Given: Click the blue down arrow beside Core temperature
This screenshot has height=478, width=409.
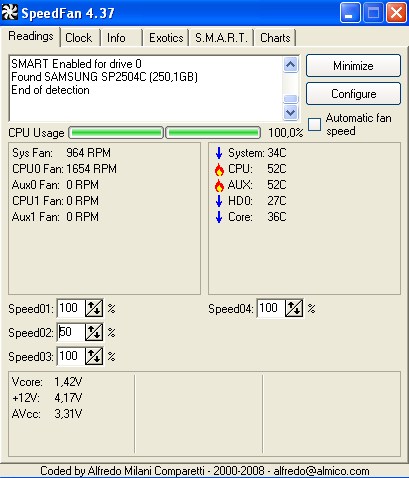Looking at the screenshot, I should 219,217.
